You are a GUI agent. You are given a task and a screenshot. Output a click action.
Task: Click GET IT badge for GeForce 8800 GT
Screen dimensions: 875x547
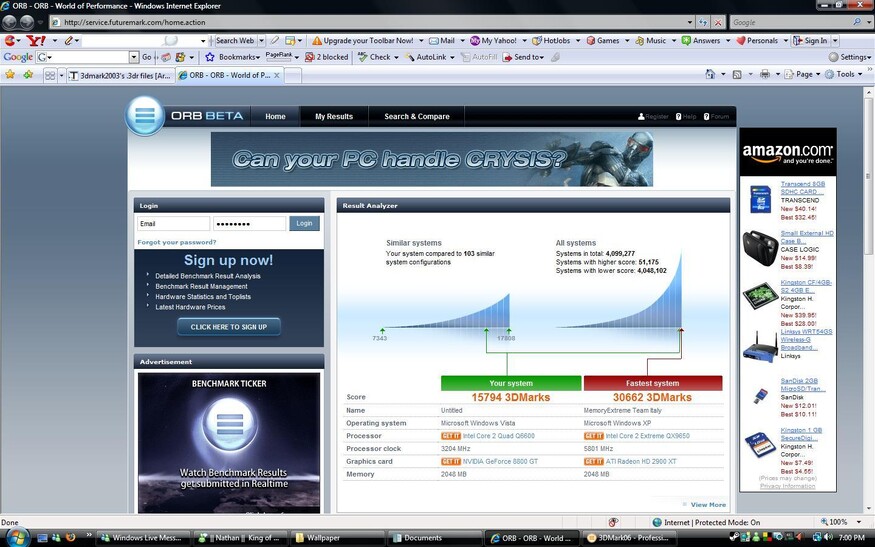(x=451, y=462)
